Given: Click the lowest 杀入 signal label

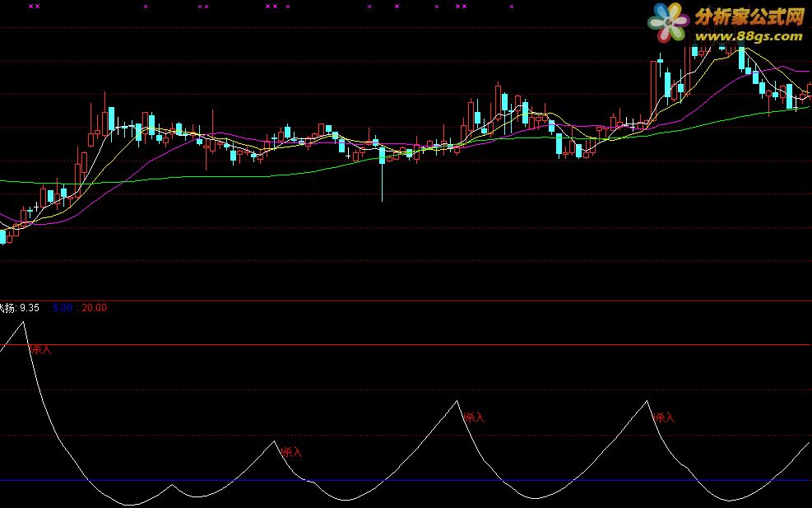Looking at the screenshot, I should [x=291, y=452].
